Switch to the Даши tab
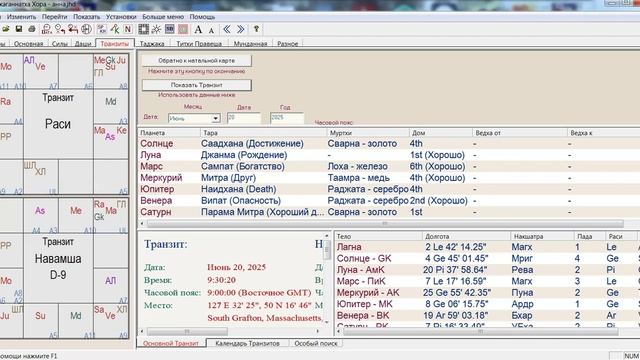This screenshot has width=640, height=360. pos(83,44)
